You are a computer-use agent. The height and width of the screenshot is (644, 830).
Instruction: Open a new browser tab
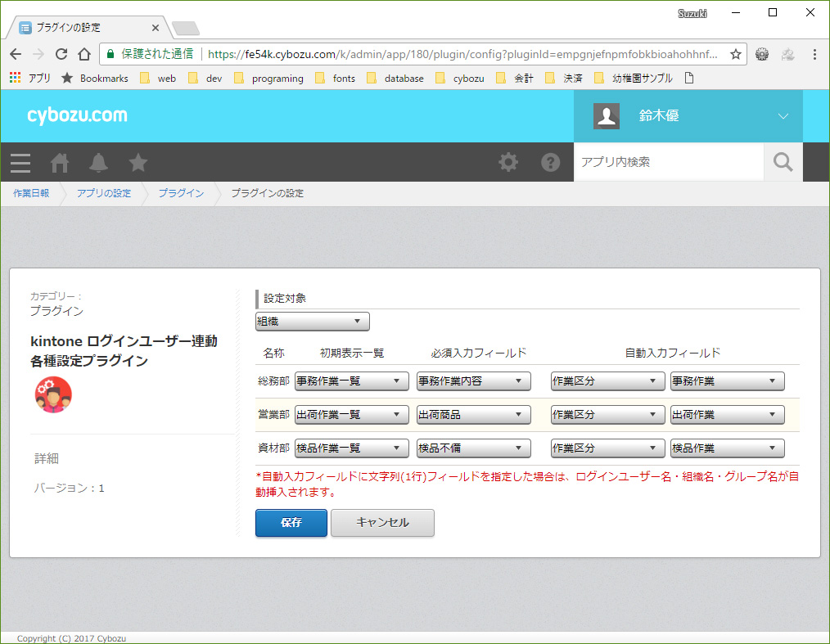click(185, 28)
